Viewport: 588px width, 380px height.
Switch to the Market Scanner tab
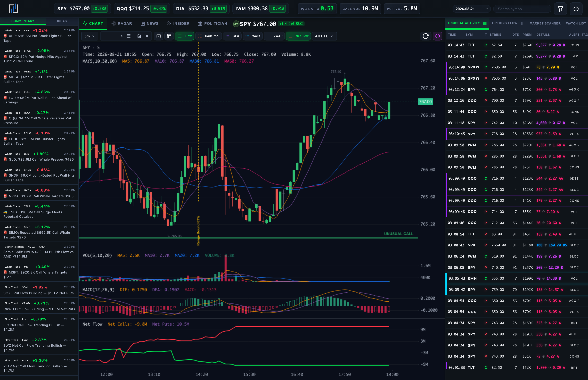click(545, 23)
